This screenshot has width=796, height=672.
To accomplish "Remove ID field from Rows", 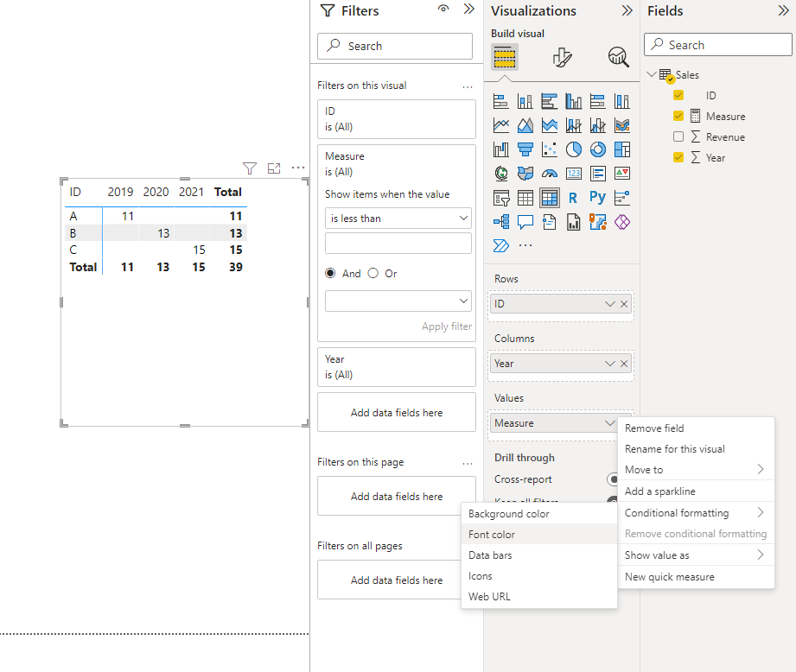I will click(x=624, y=304).
